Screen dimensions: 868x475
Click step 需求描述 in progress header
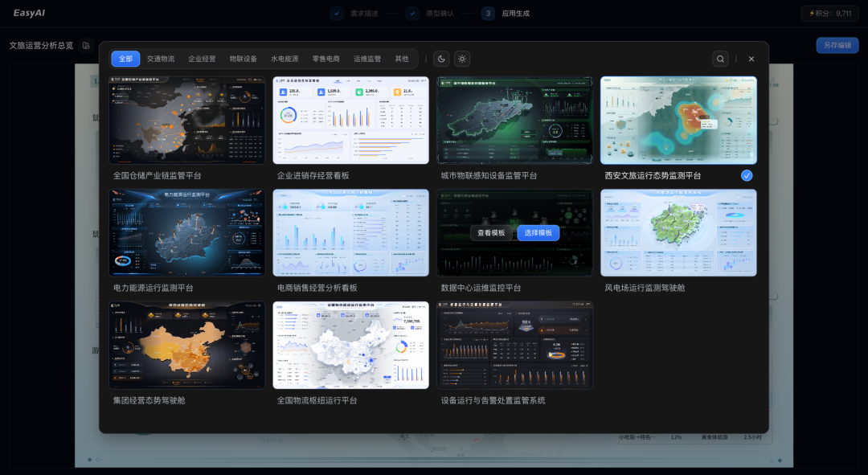[354, 14]
